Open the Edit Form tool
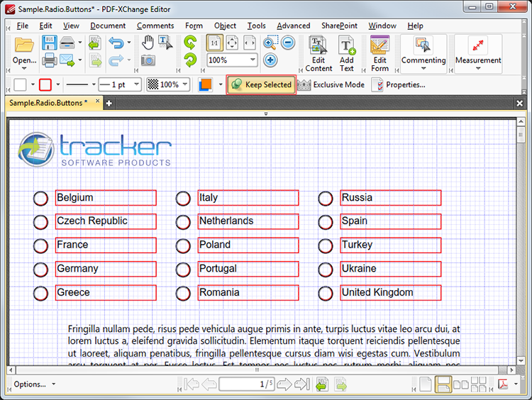532x400 pixels. click(379, 54)
